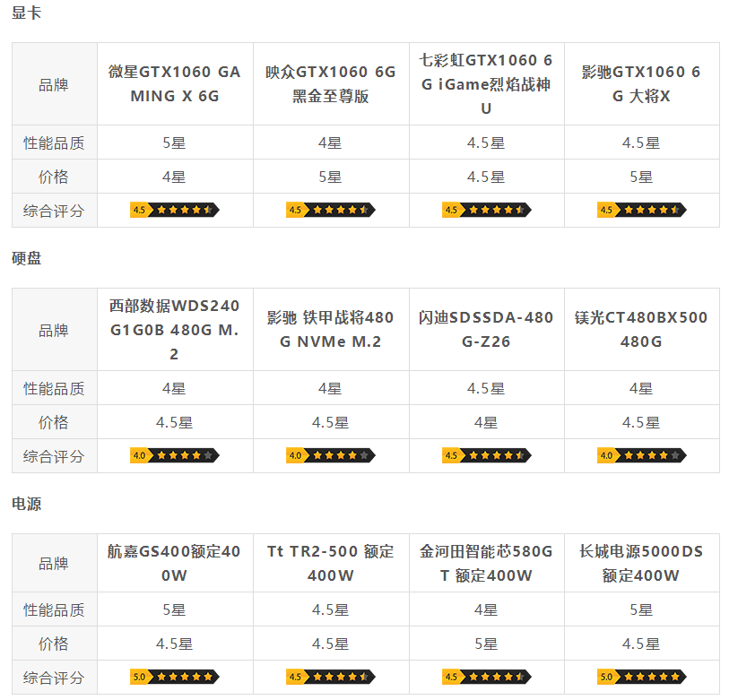Click the rating badge for 影驰GTX1060 大将X

[x=642, y=210]
